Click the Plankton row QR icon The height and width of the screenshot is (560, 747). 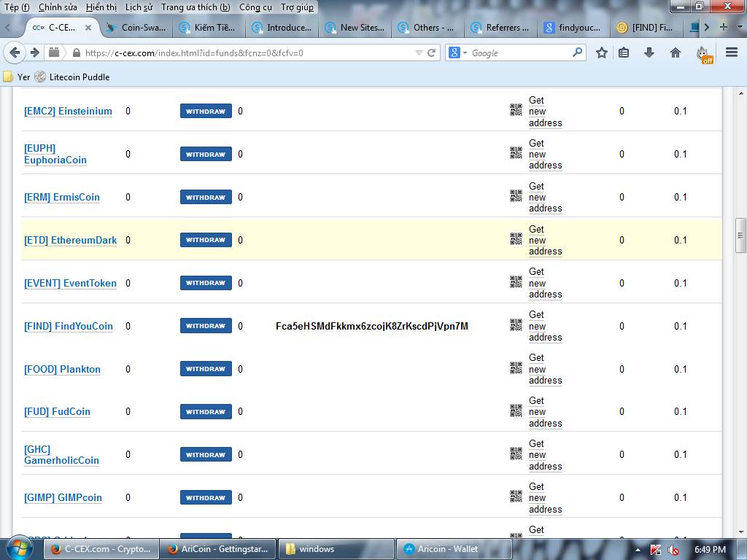click(x=516, y=367)
